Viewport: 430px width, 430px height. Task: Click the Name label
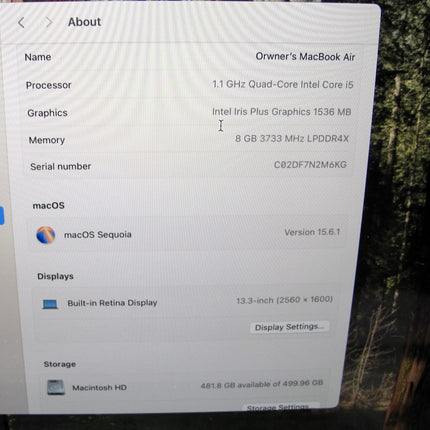coord(38,57)
